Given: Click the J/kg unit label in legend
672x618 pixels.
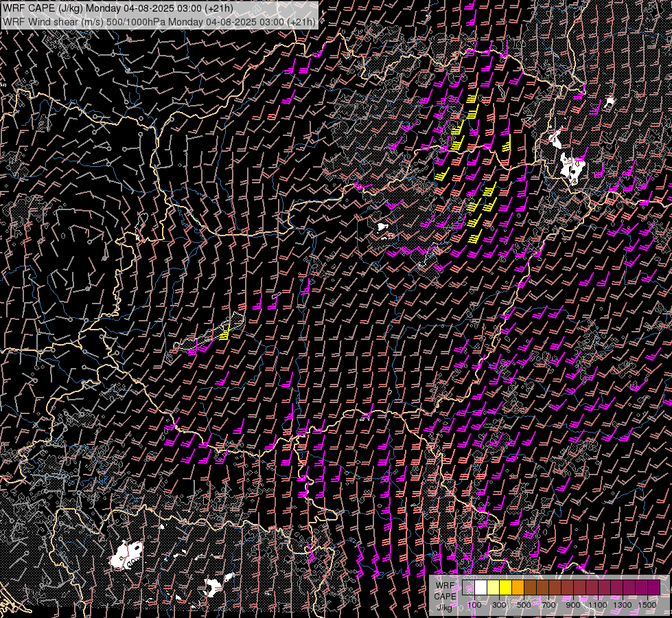Looking at the screenshot, I should (444, 607).
